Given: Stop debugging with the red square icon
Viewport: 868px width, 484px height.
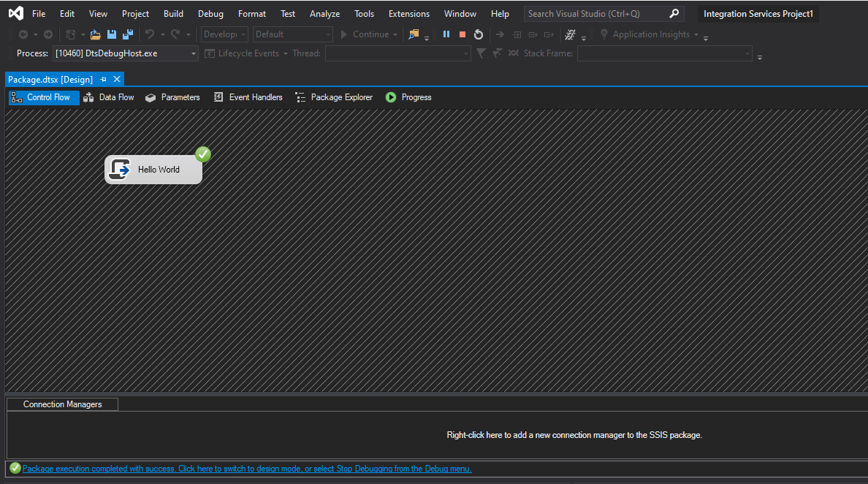Looking at the screenshot, I should click(462, 34).
